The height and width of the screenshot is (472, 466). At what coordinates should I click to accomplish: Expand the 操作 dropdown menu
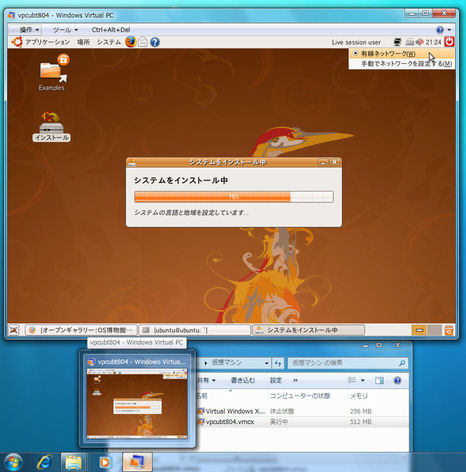[29, 30]
